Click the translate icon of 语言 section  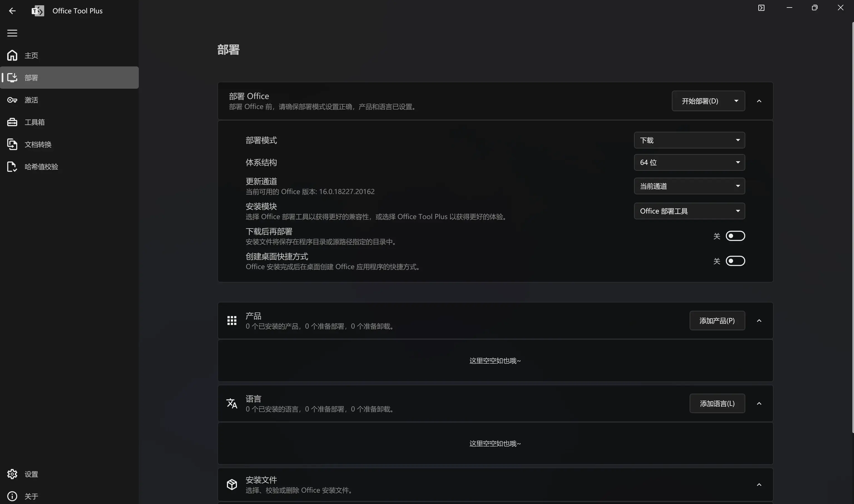[x=232, y=403]
